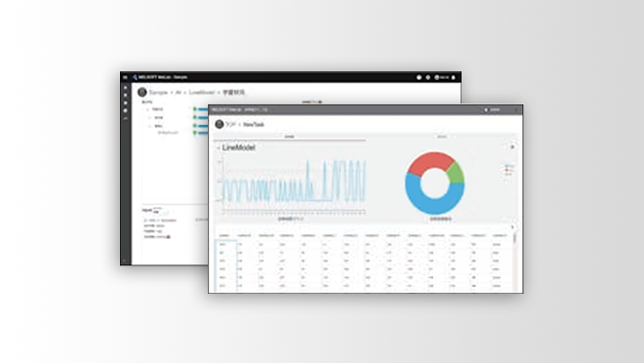Expand the first tree node in learning status
The height and width of the screenshot is (363, 644).
(148, 109)
